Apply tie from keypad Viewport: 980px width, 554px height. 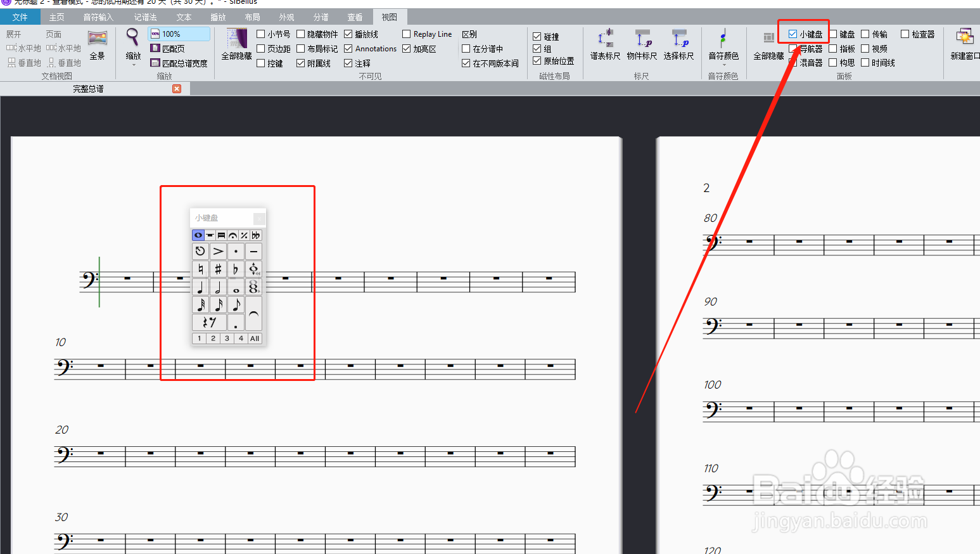click(x=253, y=313)
